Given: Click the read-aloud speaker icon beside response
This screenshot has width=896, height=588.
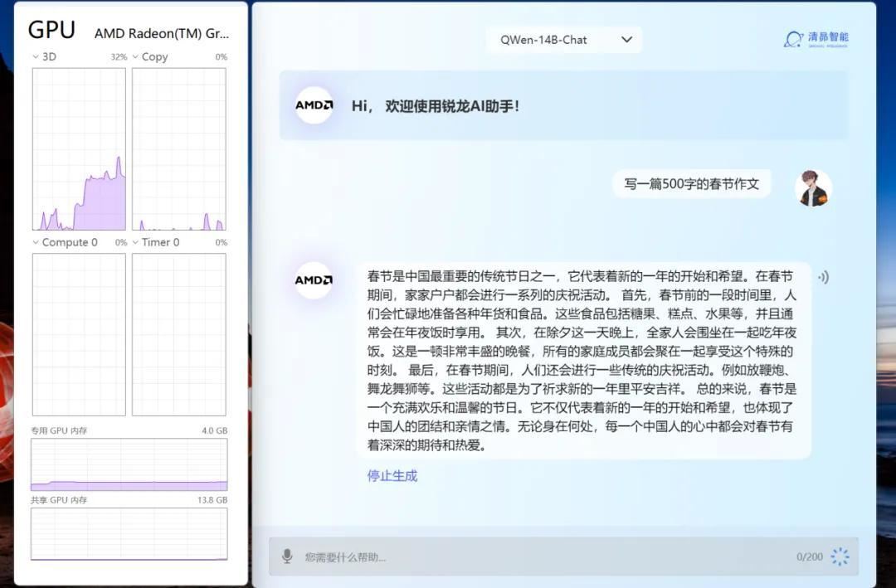Looking at the screenshot, I should [823, 277].
